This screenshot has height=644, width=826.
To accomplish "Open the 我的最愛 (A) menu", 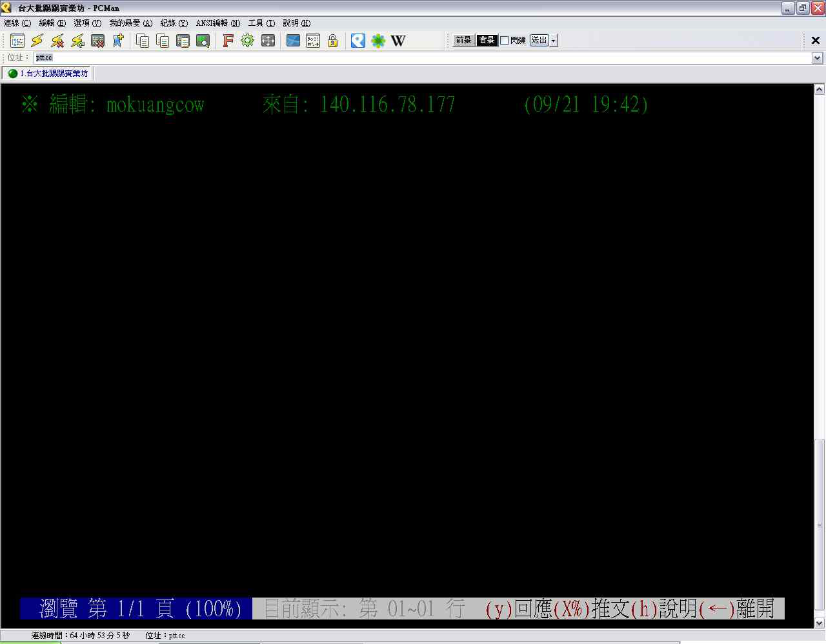I will click(x=131, y=23).
